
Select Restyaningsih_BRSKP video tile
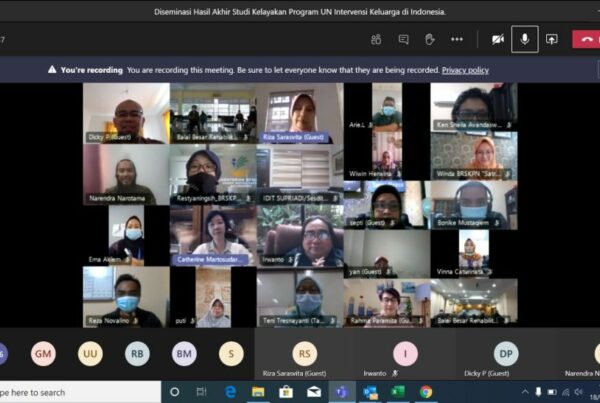click(x=213, y=175)
